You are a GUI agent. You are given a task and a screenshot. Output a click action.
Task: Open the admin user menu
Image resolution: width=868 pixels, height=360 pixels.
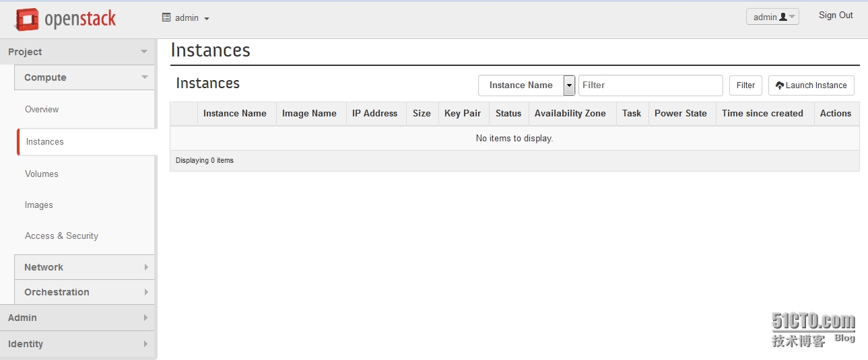tap(772, 17)
